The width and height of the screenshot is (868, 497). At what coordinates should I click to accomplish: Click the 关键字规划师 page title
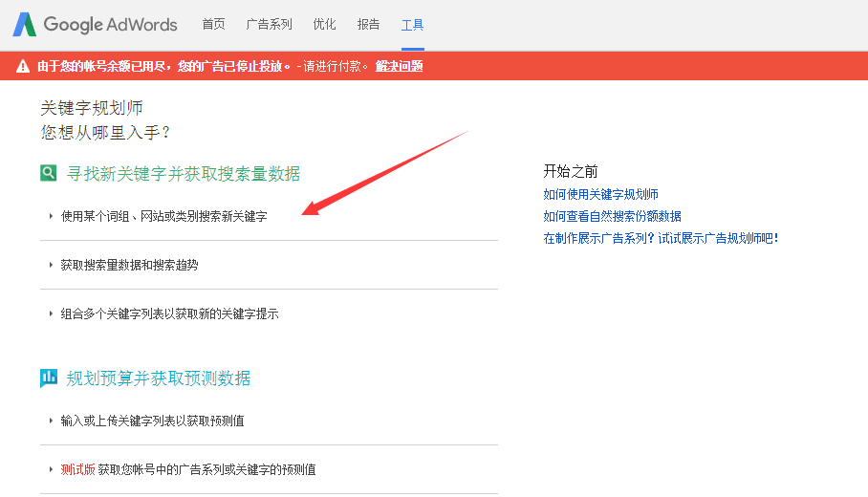pos(92,107)
